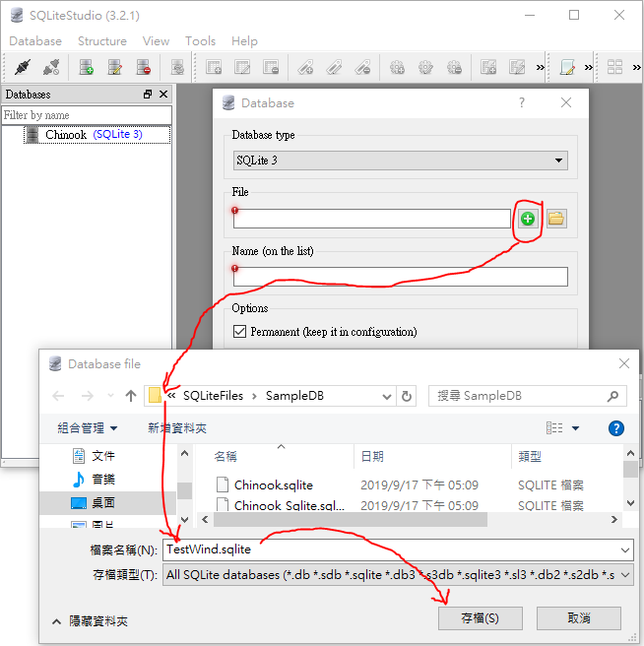Screen dimensions: 644x646
Task: Select 音樂 in the navigation pane
Action: coord(103,480)
